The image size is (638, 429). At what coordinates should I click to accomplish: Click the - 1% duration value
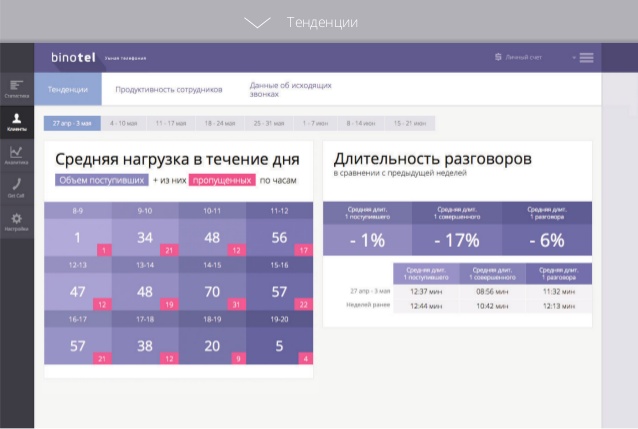(367, 240)
